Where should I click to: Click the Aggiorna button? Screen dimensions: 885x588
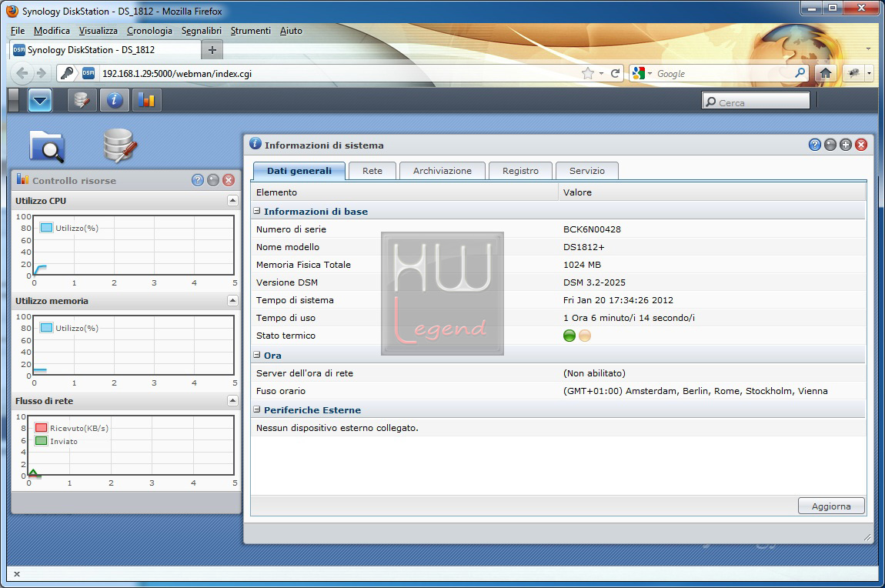(831, 506)
